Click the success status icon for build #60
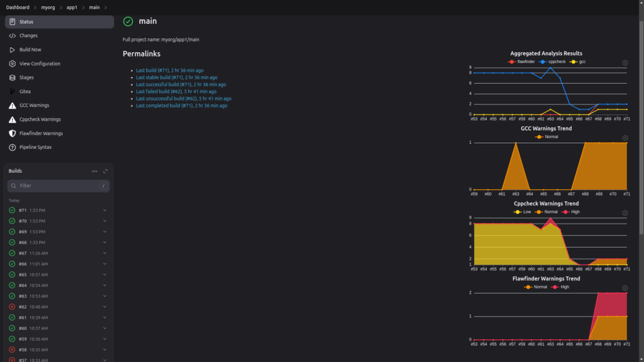 (12, 328)
